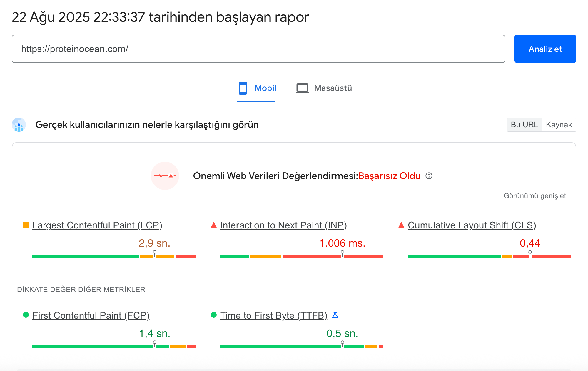
Task: Switch data source to Kaynak
Action: point(559,124)
